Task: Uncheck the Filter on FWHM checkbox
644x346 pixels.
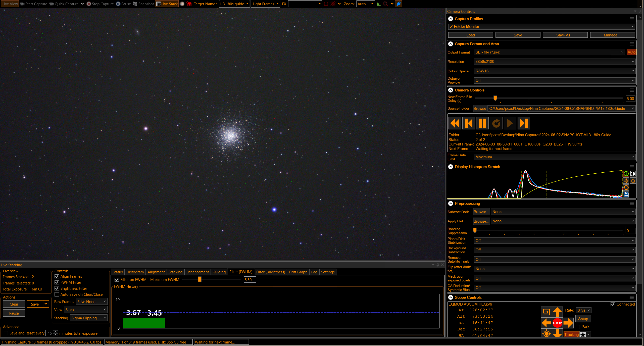Action: pyautogui.click(x=117, y=280)
